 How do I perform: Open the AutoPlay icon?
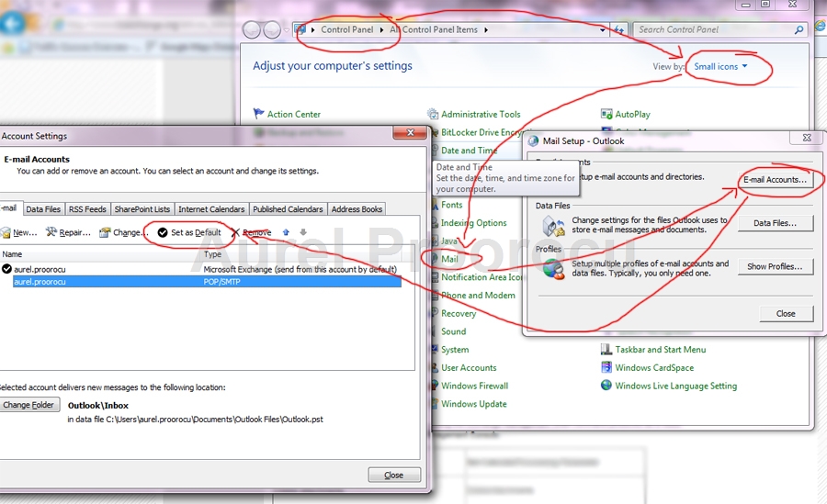[x=606, y=114]
